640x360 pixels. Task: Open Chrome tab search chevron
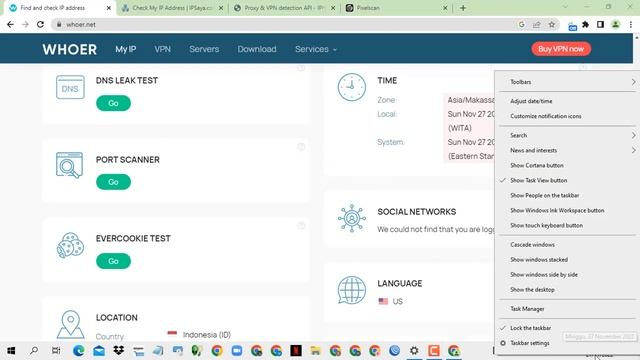565,7
